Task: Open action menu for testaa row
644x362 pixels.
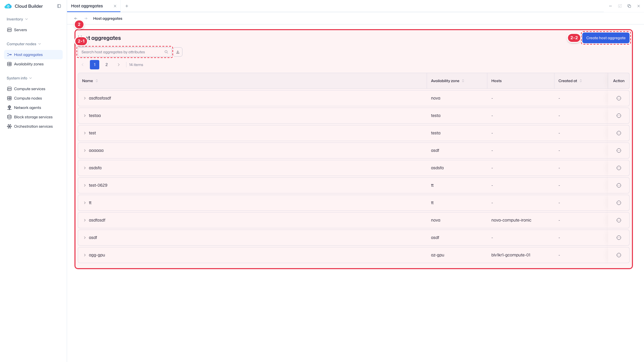Action: 619,116
